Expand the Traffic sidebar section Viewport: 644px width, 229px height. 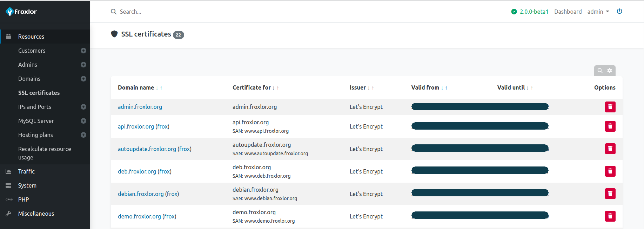point(26,171)
